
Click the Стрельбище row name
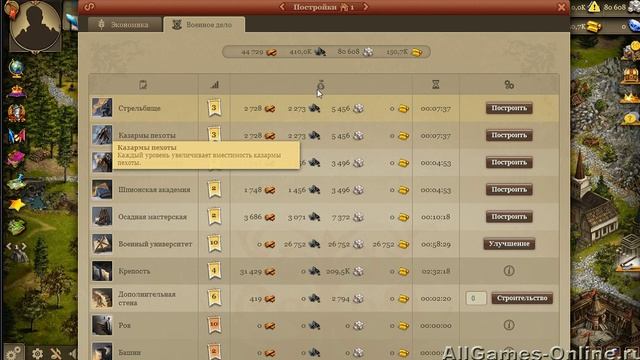pos(139,108)
